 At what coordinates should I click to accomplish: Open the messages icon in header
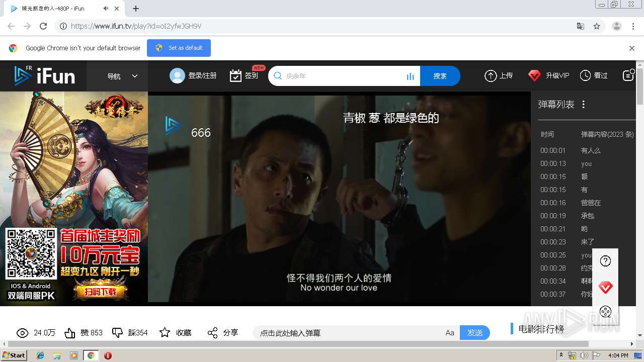628,75
